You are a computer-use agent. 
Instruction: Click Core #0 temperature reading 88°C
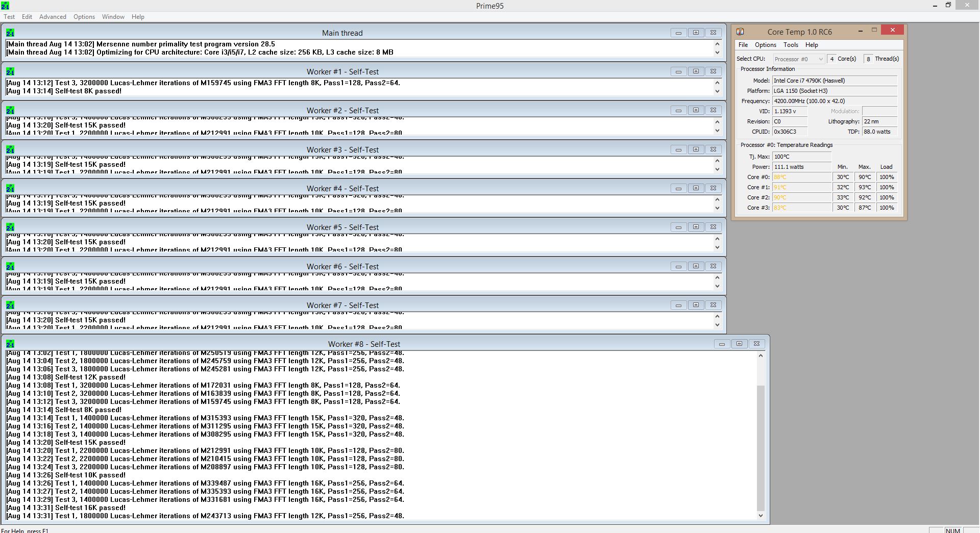[802, 177]
